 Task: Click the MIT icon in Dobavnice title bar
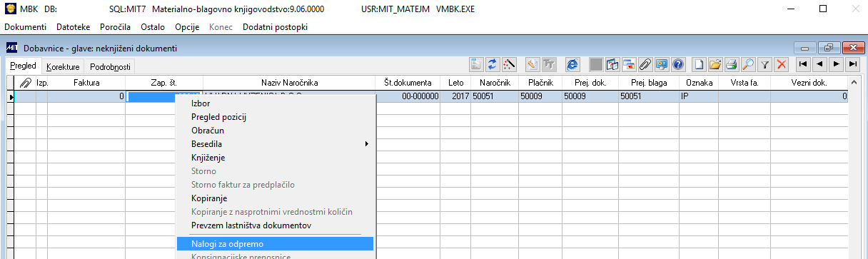click(11, 48)
